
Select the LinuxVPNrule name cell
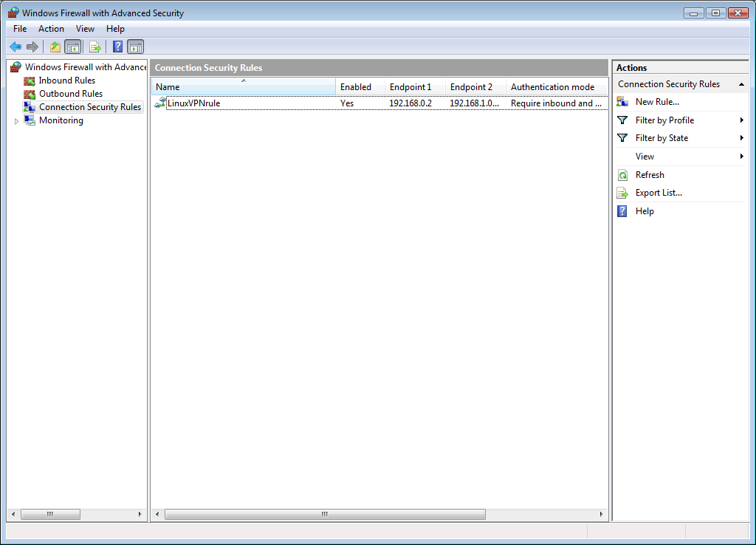point(194,103)
